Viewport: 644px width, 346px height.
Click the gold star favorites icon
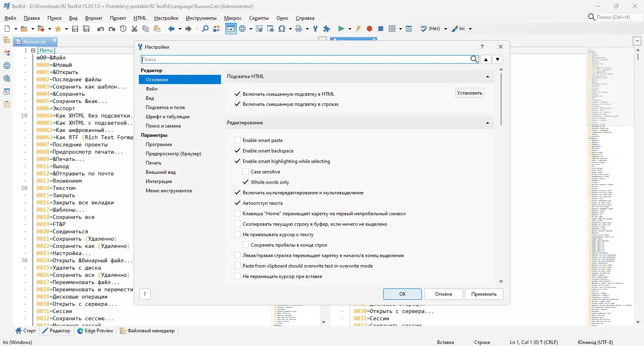coord(58,29)
